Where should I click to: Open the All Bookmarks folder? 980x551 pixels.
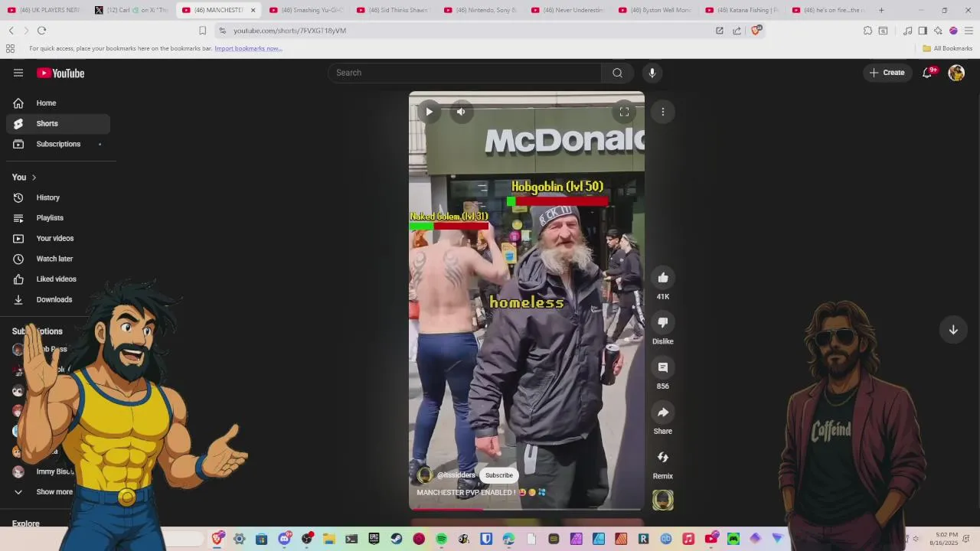[x=947, y=48]
